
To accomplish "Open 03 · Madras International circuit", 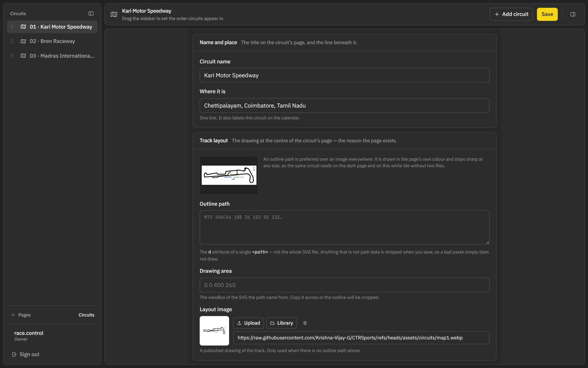I will click(x=52, y=56).
